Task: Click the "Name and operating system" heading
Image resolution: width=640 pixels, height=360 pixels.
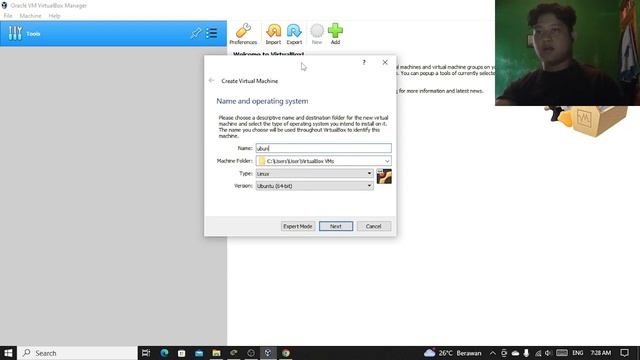Action: pos(262,101)
